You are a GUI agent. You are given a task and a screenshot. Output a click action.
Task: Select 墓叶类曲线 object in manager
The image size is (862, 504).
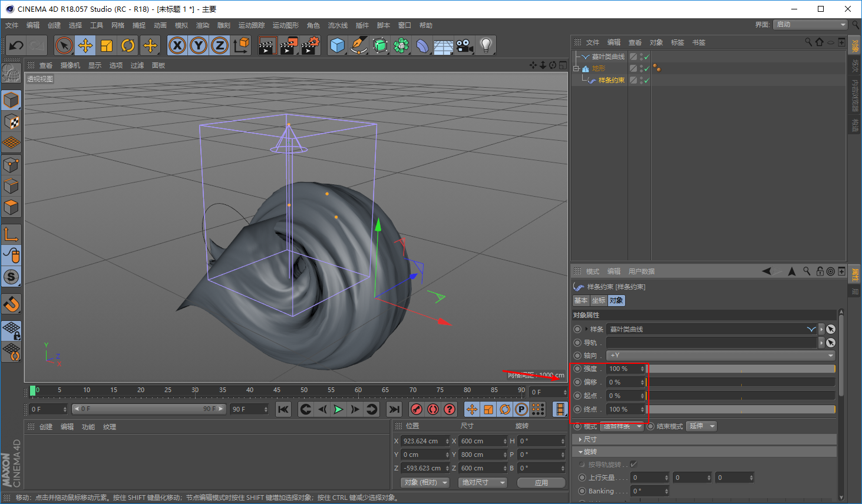click(x=608, y=57)
